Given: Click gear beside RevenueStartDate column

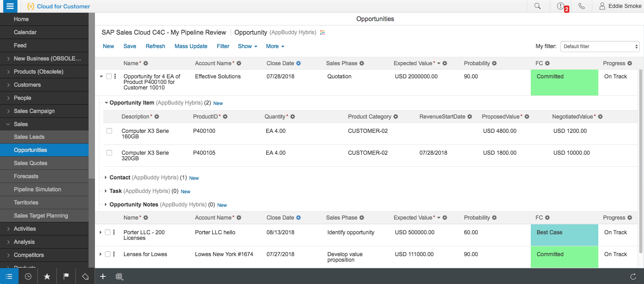Looking at the screenshot, I should 470,117.
